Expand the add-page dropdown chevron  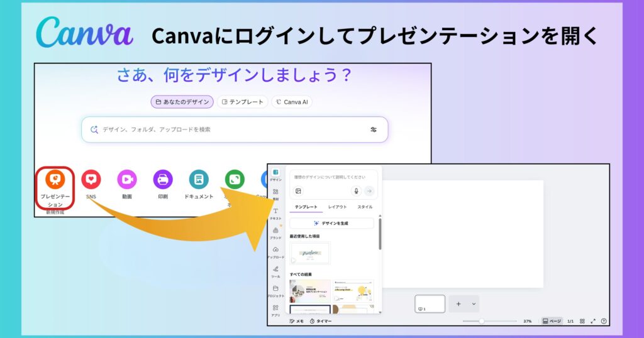tap(474, 304)
